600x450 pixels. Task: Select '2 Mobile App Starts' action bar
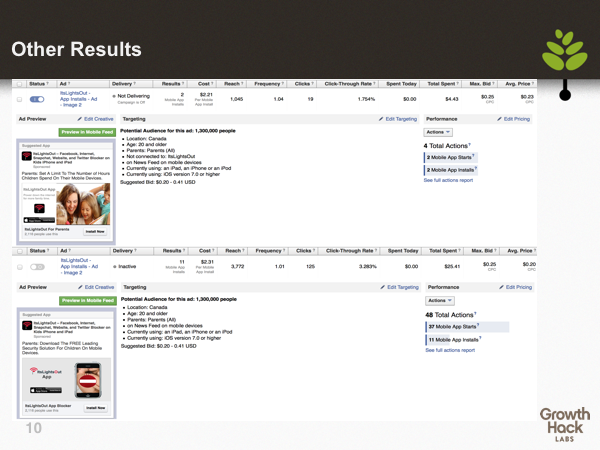point(450,158)
